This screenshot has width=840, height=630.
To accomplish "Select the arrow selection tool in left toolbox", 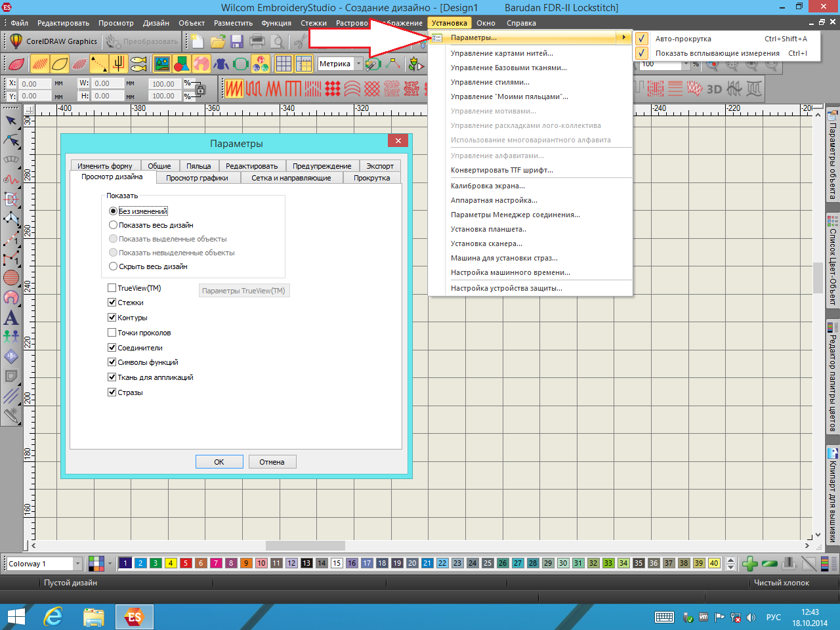I will pos(11,121).
